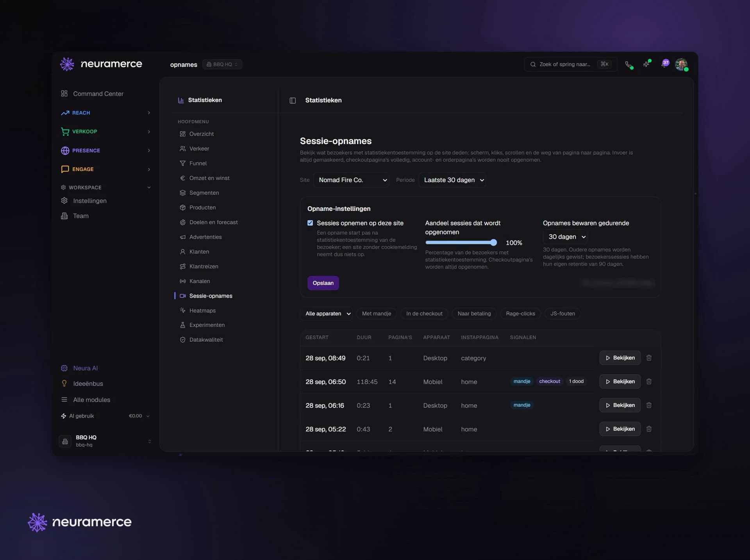
Task: Click the Opslaan button
Action: pyautogui.click(x=323, y=283)
